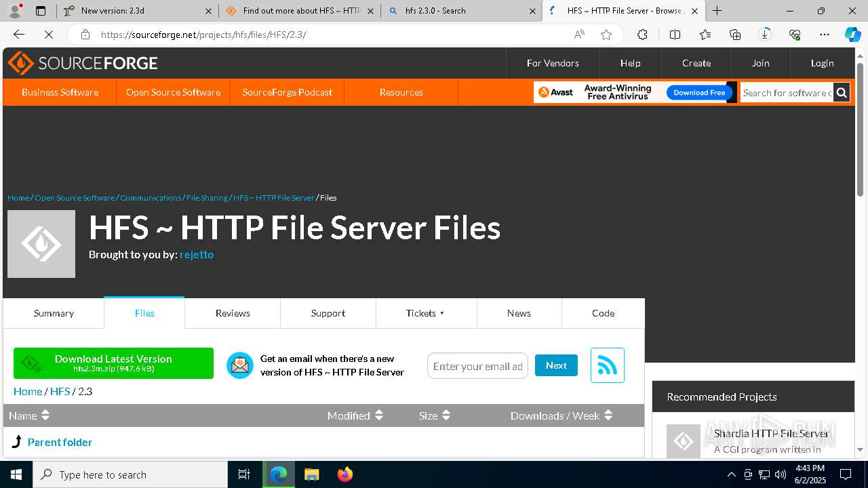Image resolution: width=868 pixels, height=488 pixels.
Task: Focus the email address input field
Action: [477, 366]
